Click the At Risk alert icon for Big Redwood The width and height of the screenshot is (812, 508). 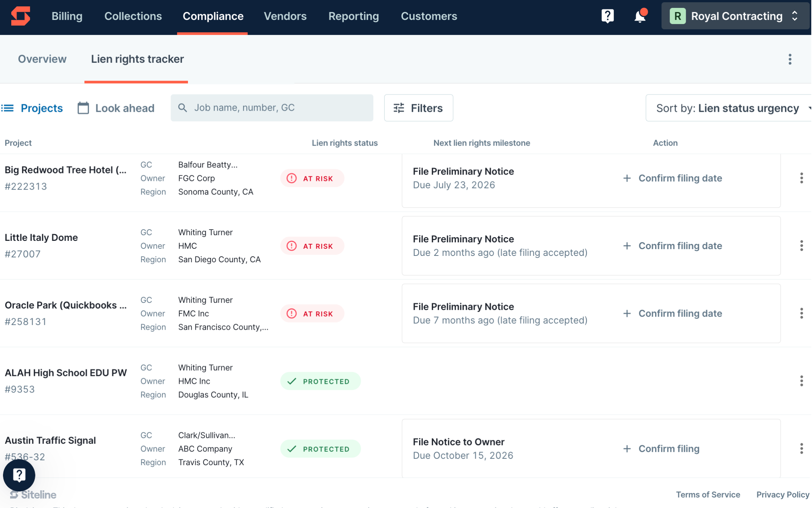[x=292, y=178]
